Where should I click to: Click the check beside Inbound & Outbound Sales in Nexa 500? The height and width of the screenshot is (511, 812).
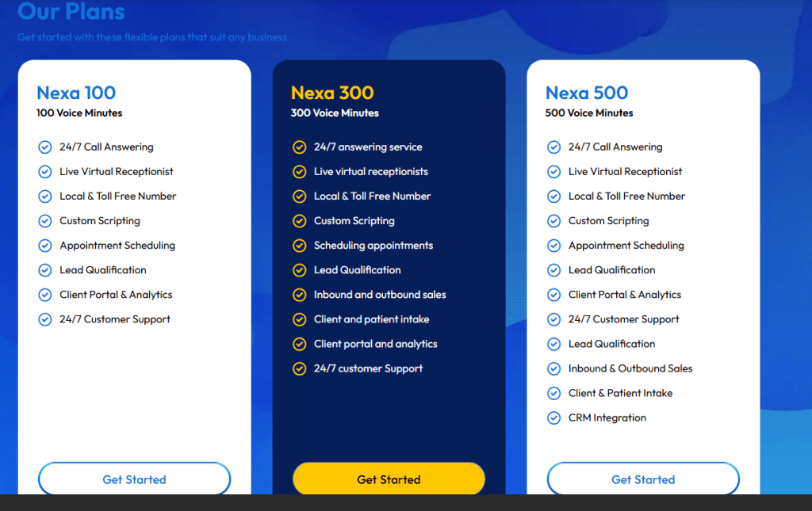(x=553, y=368)
